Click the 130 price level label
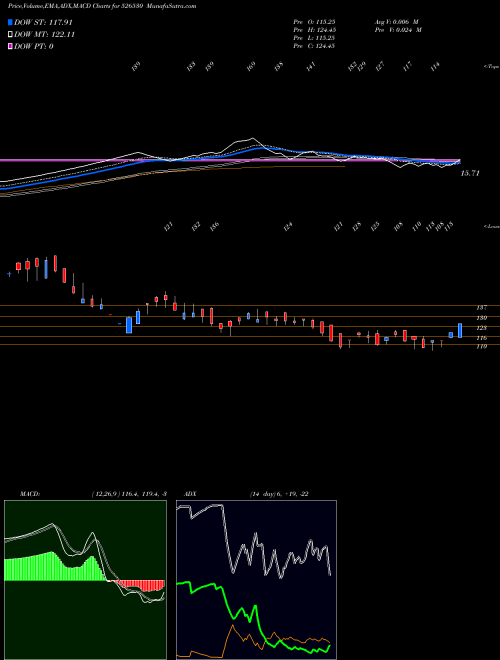This screenshot has height=660, width=500. point(482,318)
